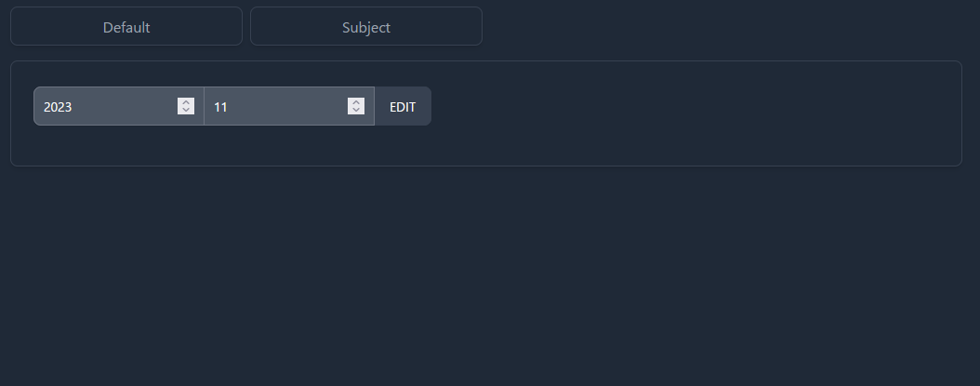Click the month decrement down arrow
Image resolution: width=980 pixels, height=386 pixels.
(356, 111)
